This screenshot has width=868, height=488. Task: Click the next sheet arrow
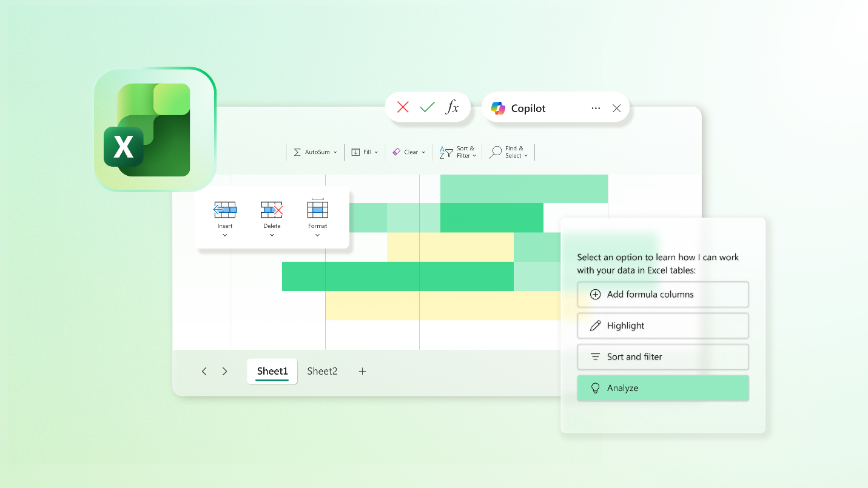[x=224, y=372]
